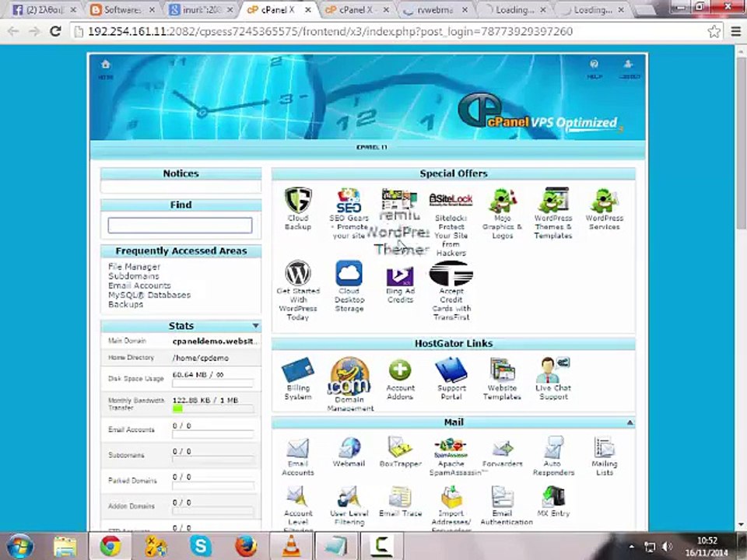Open the Chrome menu button
Screen dimensions: 747x560
pos(736,31)
